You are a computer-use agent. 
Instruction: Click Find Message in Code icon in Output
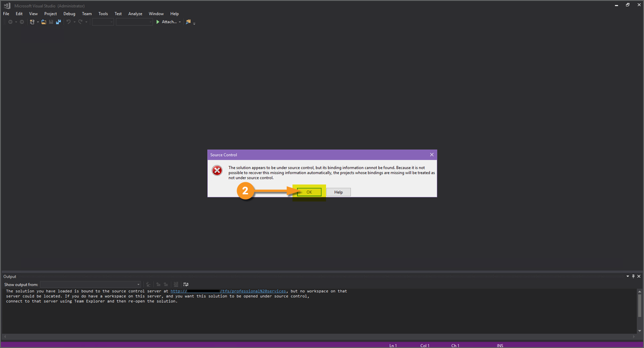[x=148, y=284]
